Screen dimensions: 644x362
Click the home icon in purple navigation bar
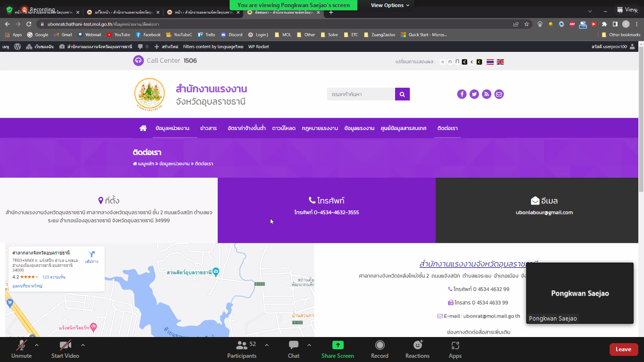pos(143,128)
